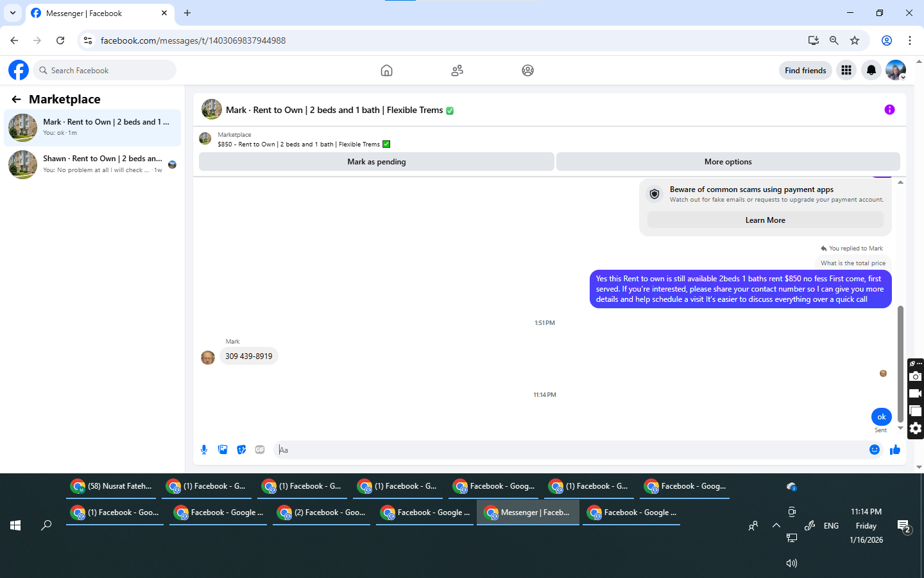This screenshot has width=924, height=578.
Task: Open the emoji picker icon
Action: click(x=875, y=450)
